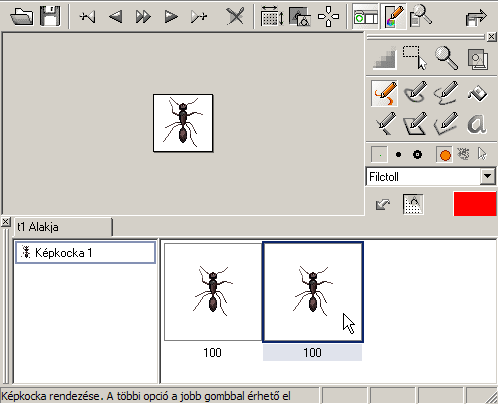Open the t1 Alakja tab

[62, 227]
